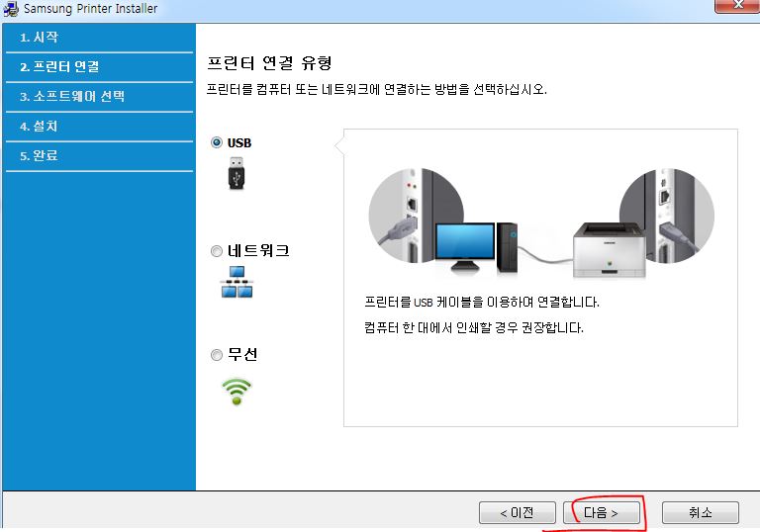Select the USB connection radio button
This screenshot has width=760, height=532.
click(x=216, y=142)
